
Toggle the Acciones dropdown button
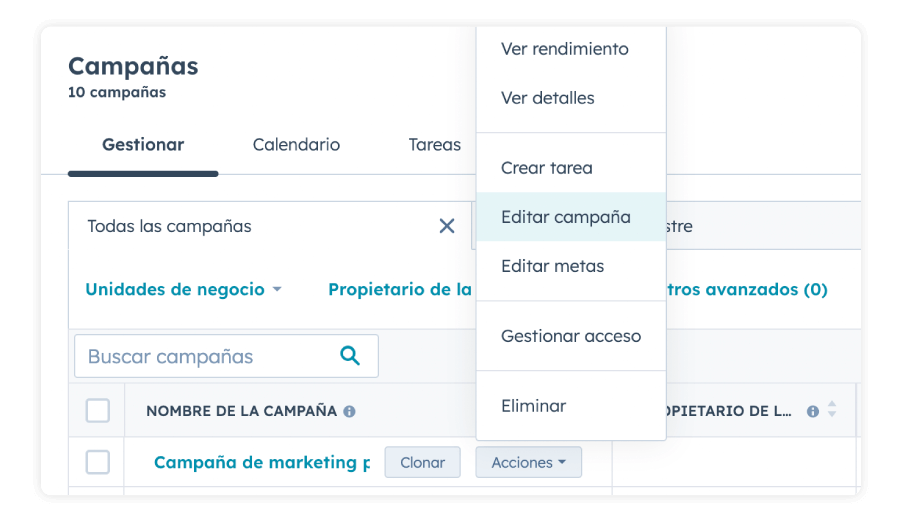528,462
